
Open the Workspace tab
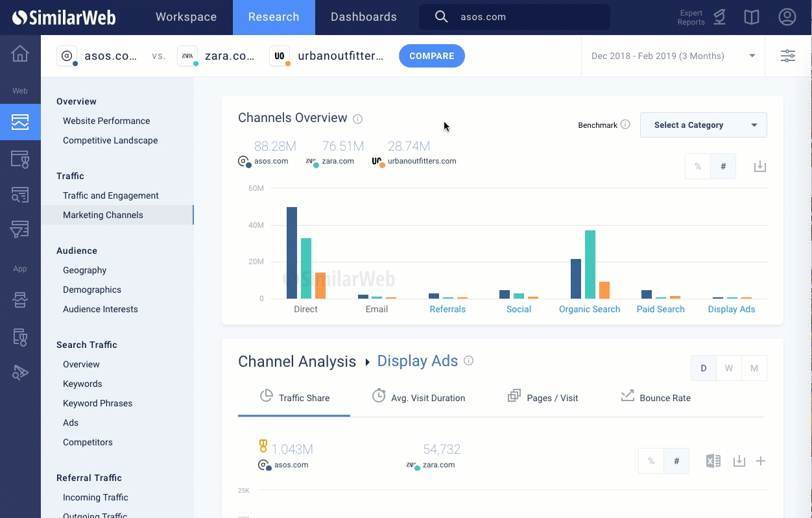tap(186, 18)
